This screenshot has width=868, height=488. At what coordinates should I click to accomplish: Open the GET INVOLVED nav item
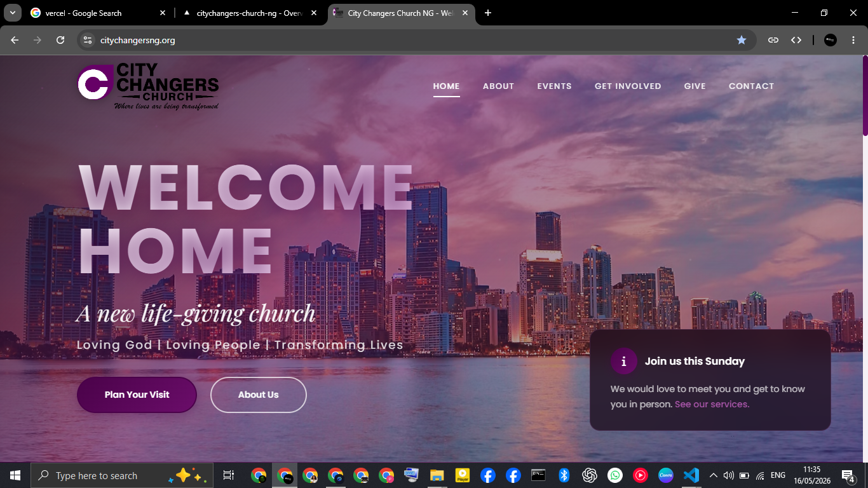[628, 86]
